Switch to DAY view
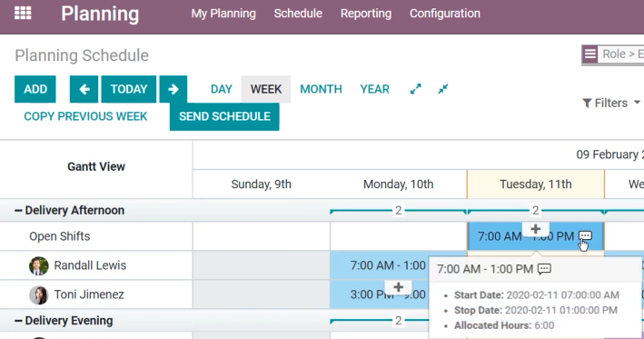The width and height of the screenshot is (644, 339). [222, 89]
